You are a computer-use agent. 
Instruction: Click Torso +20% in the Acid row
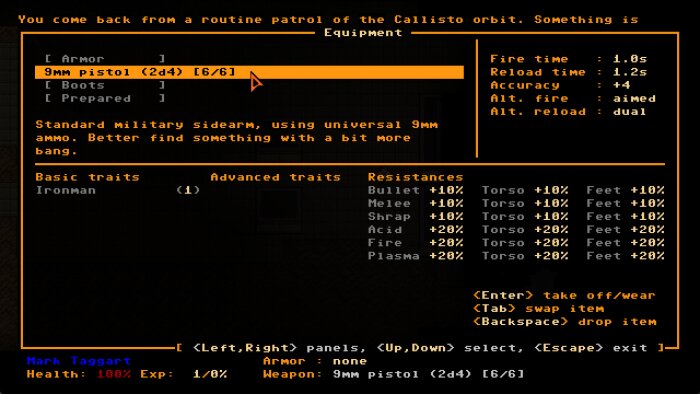[x=525, y=229]
